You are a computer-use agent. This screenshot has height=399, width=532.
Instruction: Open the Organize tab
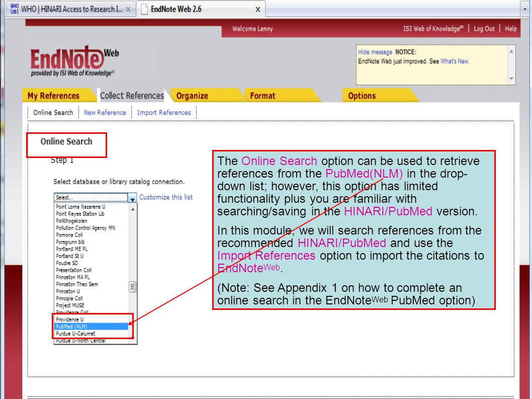pyautogui.click(x=192, y=96)
